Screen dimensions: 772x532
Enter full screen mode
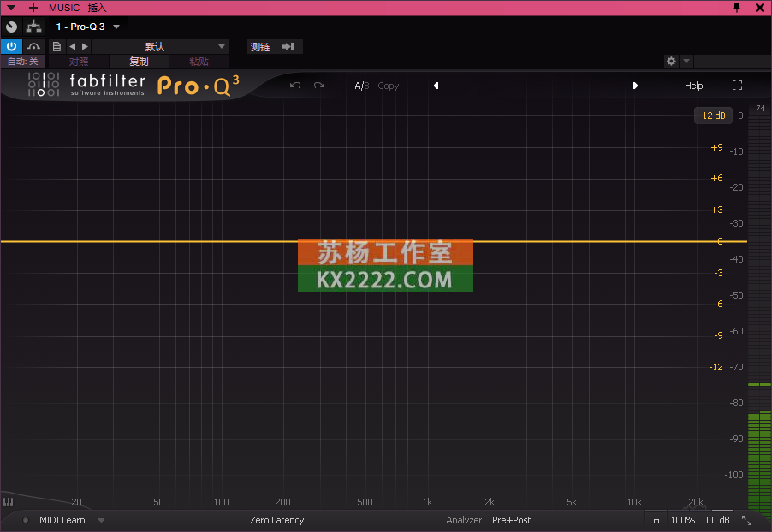coord(737,86)
